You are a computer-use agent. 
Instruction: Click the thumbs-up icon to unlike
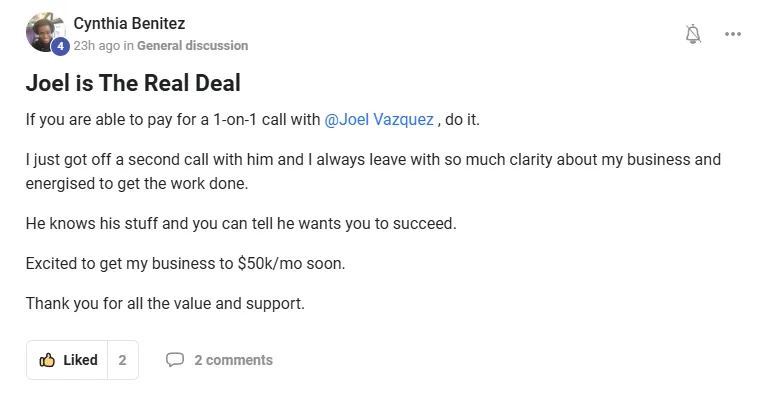[x=47, y=360]
